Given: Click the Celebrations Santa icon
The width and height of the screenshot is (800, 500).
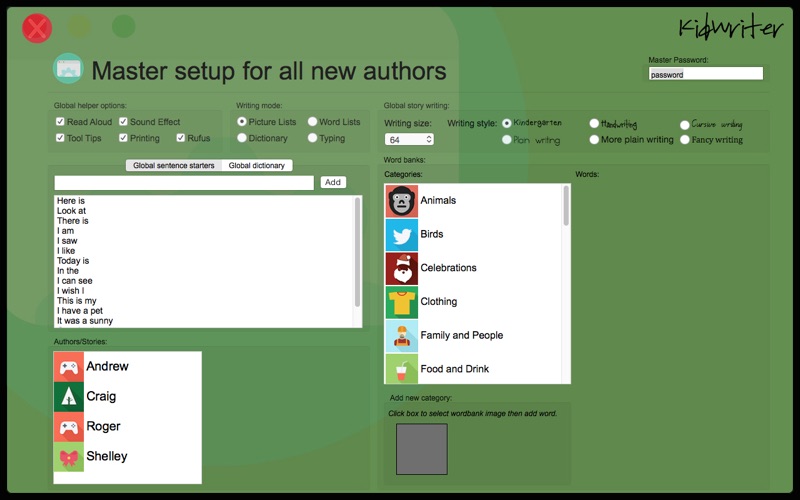Looking at the screenshot, I should point(402,268).
